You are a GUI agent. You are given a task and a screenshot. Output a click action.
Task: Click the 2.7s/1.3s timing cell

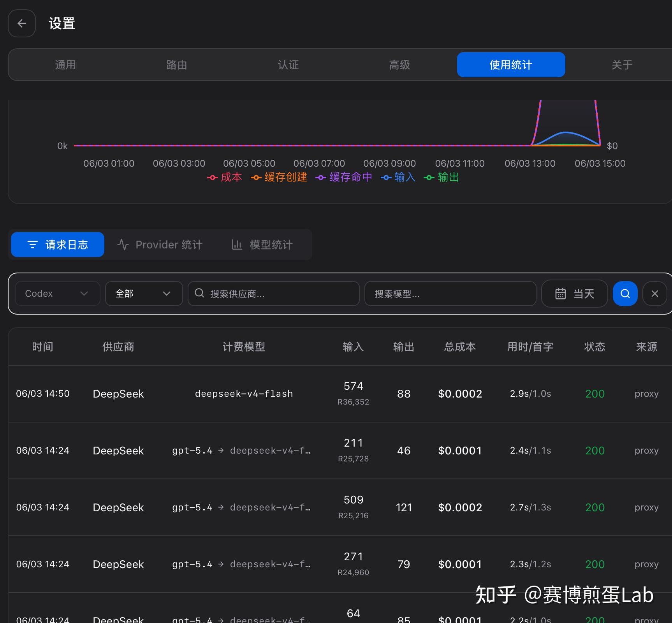530,507
